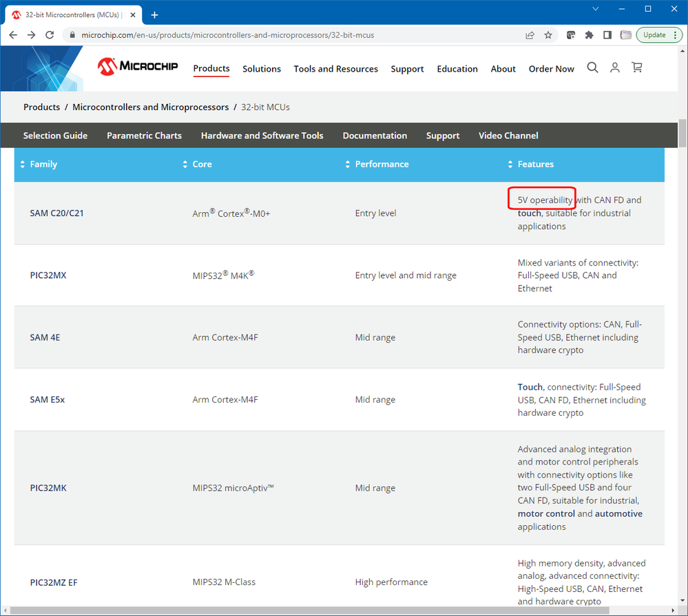Reload the current page
Screen dimensions: 688x616
click(50, 35)
